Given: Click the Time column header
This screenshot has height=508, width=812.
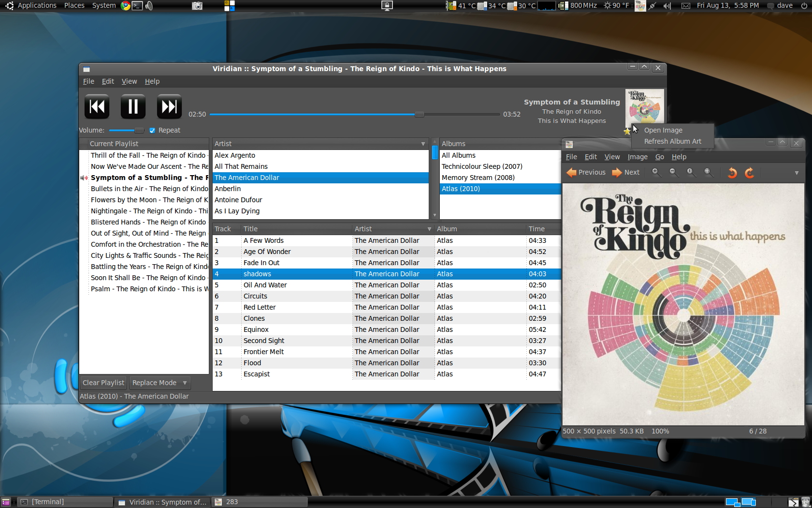Looking at the screenshot, I should coord(543,229).
